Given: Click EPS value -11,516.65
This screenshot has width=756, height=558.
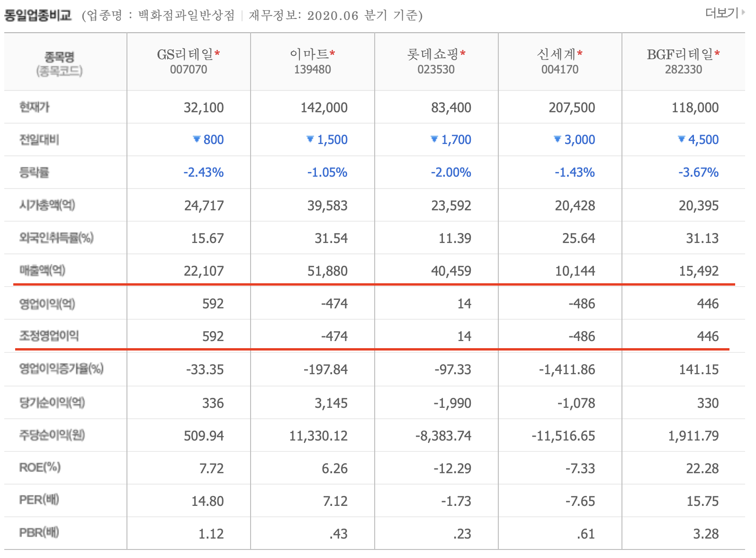Looking at the screenshot, I should click(x=563, y=436).
